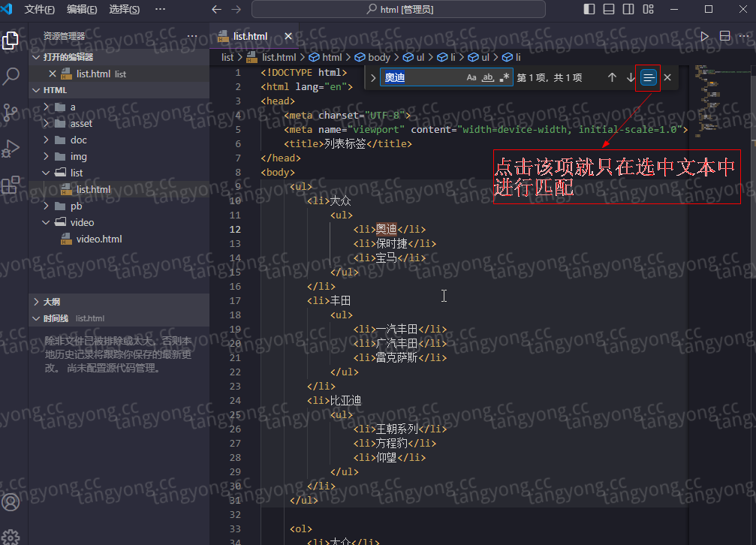Close list.html in open editors list
This screenshot has width=756, height=545.
[x=53, y=74]
